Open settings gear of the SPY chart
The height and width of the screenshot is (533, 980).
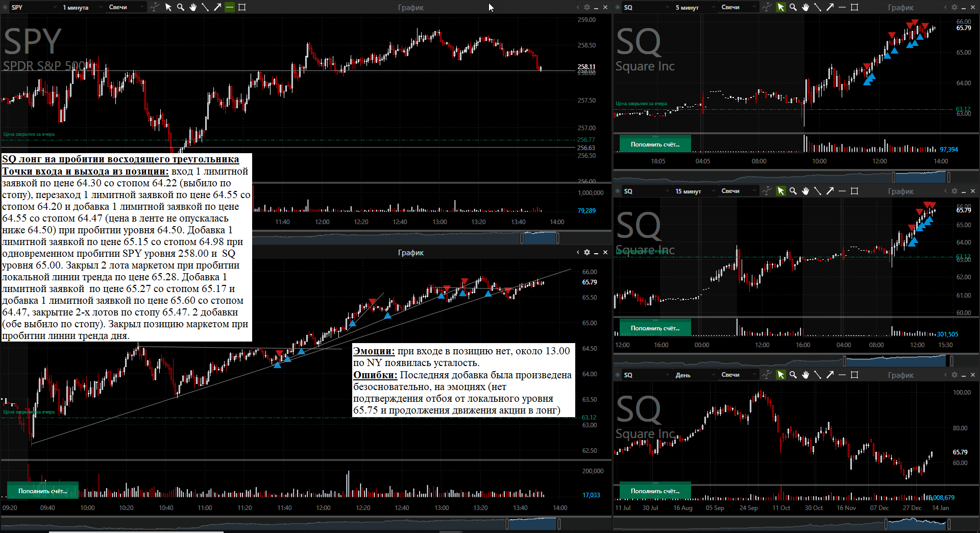[x=587, y=7]
